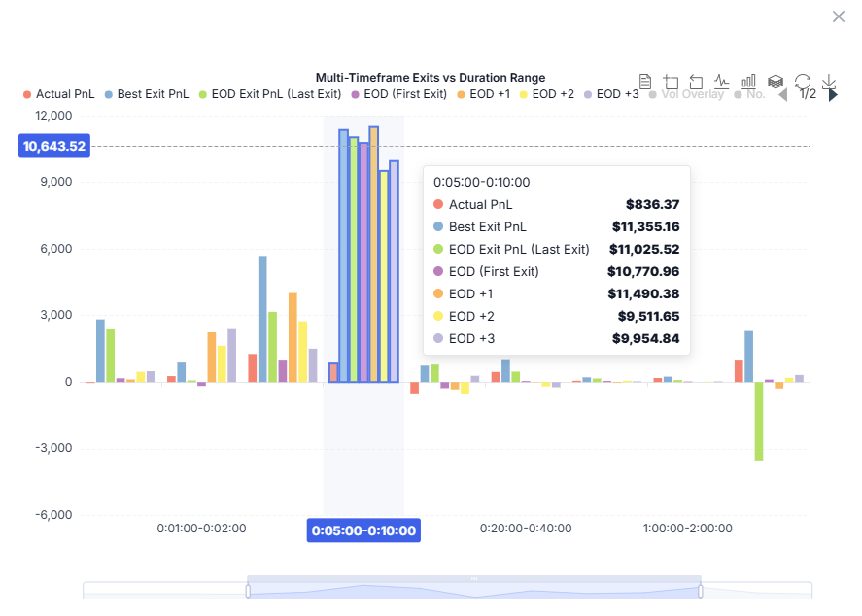Close the chart dialog
Image resolution: width=862 pixels, height=616 pixels.
tap(839, 17)
